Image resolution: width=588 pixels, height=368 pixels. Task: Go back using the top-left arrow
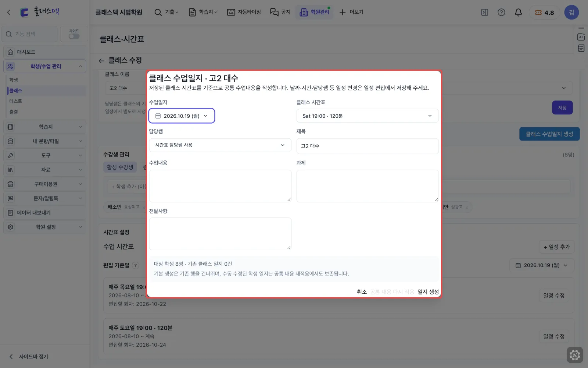(x=9, y=13)
